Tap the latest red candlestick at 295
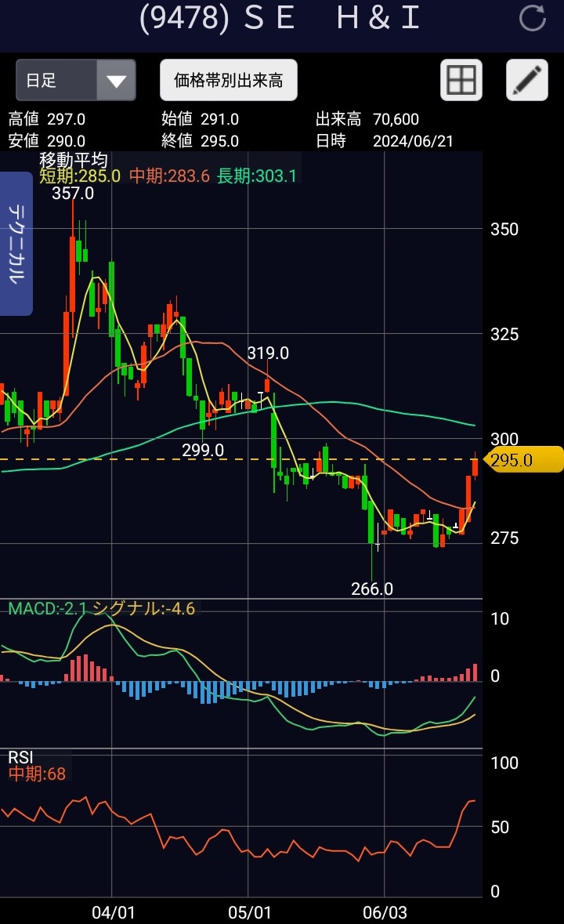 (475, 467)
